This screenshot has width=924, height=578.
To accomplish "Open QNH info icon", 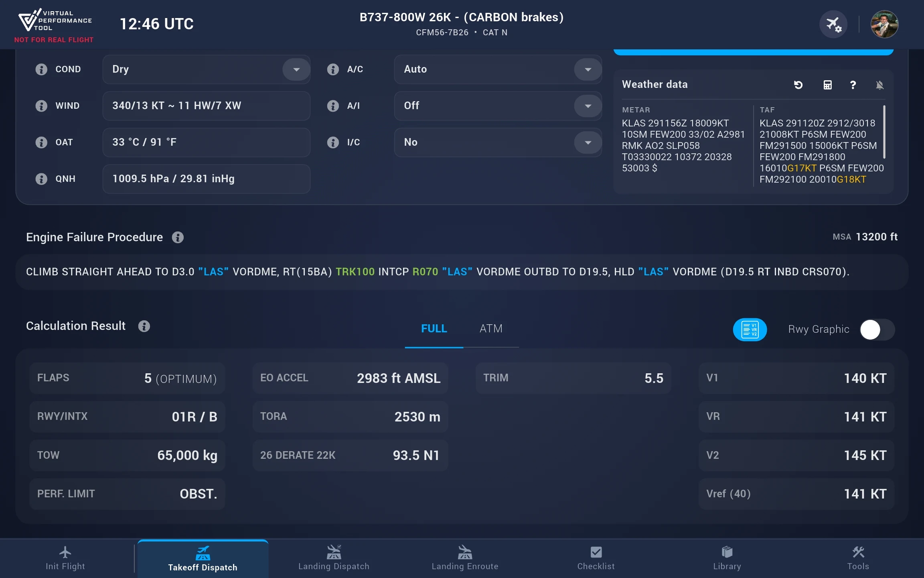I will (x=41, y=179).
